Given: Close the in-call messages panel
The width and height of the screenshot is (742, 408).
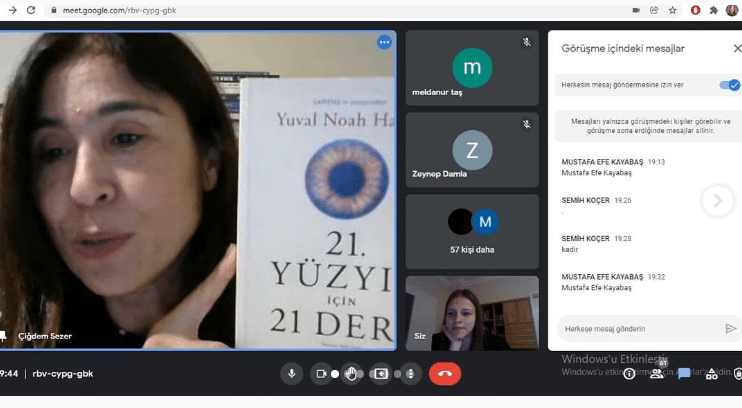Looking at the screenshot, I should tap(737, 48).
